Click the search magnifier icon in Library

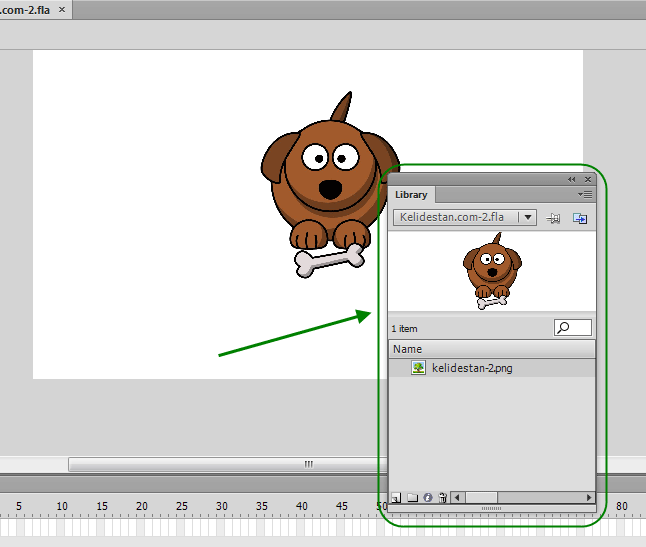click(563, 327)
